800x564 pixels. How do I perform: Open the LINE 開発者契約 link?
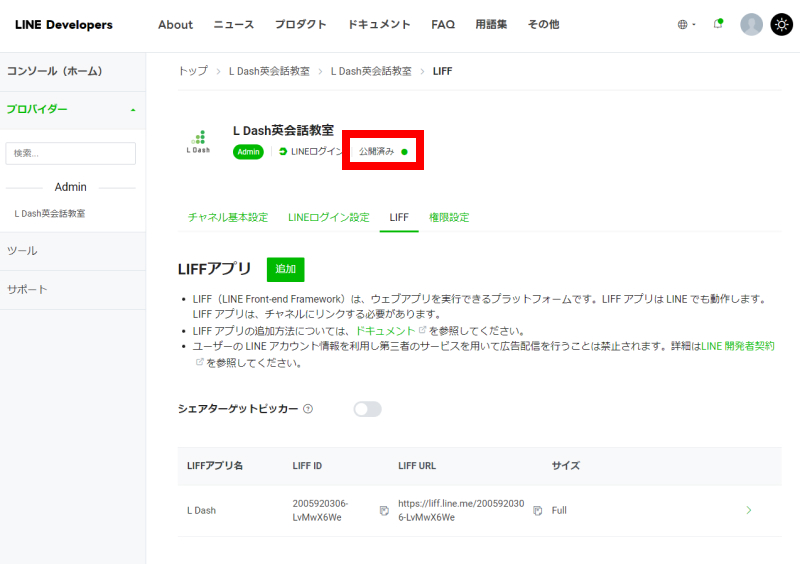(x=738, y=346)
